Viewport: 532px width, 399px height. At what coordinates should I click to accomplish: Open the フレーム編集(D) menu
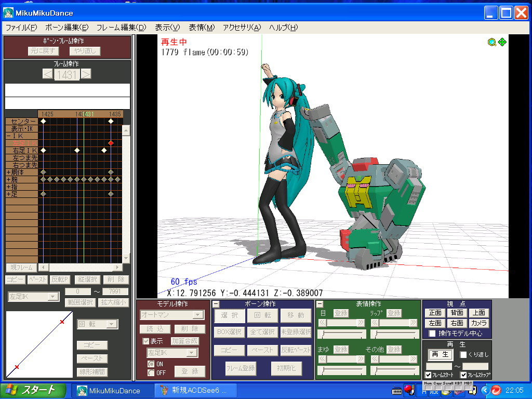pos(121,28)
